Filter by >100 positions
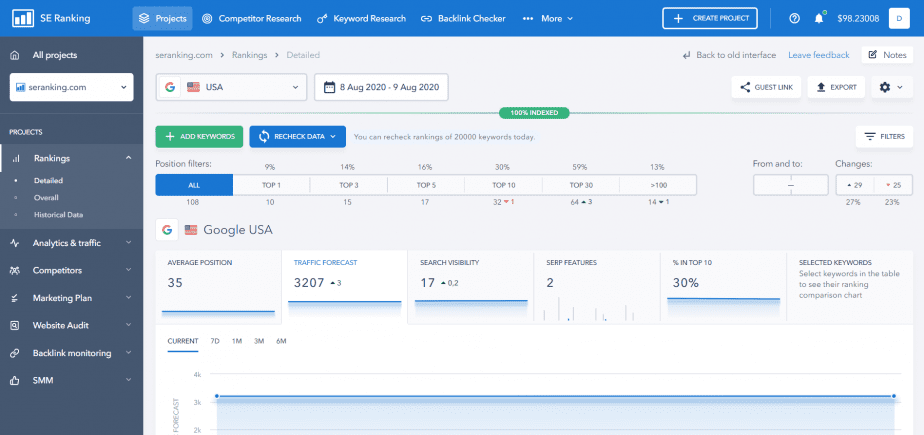 click(658, 185)
